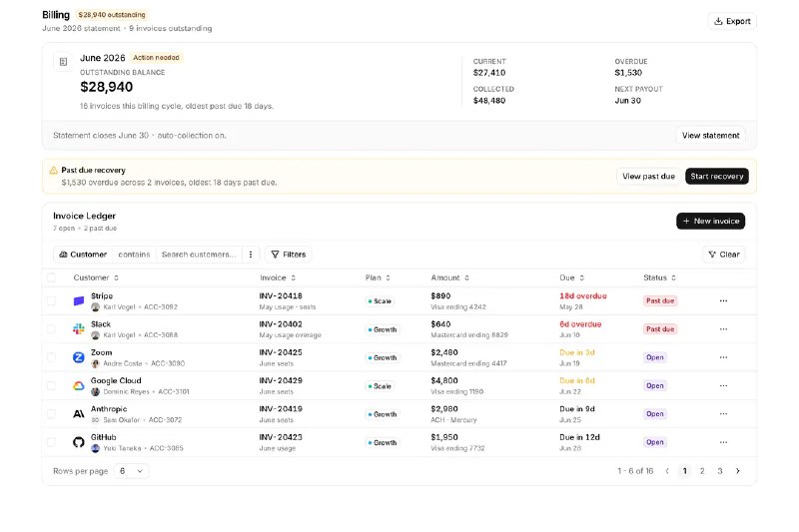Click the Export button
Viewport: 799px width, 532px height.
[732, 21]
